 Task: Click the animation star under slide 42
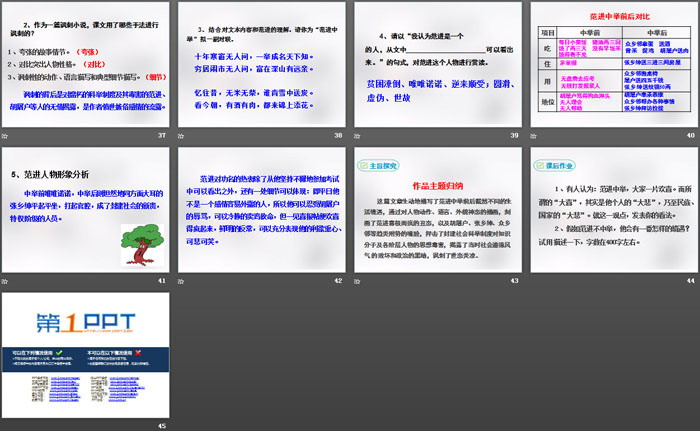coord(181,281)
